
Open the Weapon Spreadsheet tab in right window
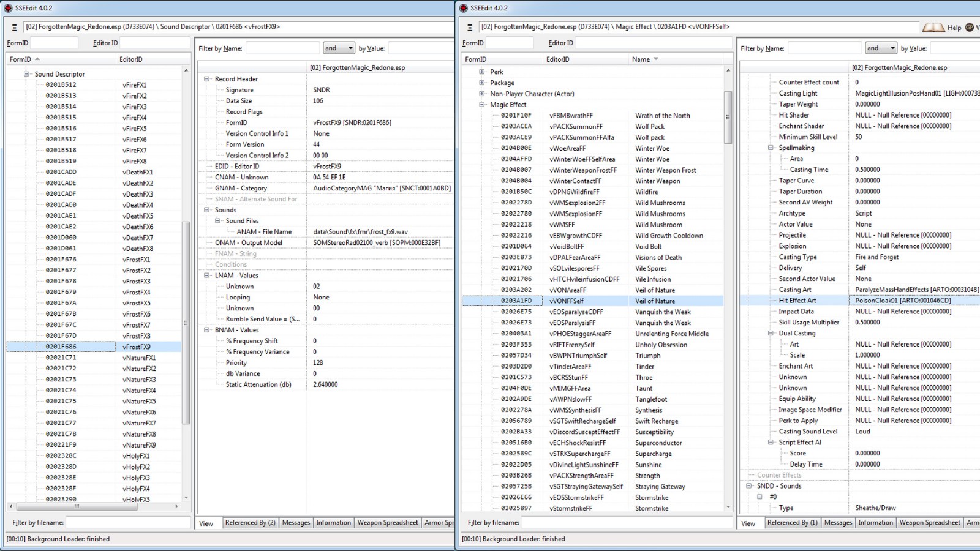tap(929, 523)
